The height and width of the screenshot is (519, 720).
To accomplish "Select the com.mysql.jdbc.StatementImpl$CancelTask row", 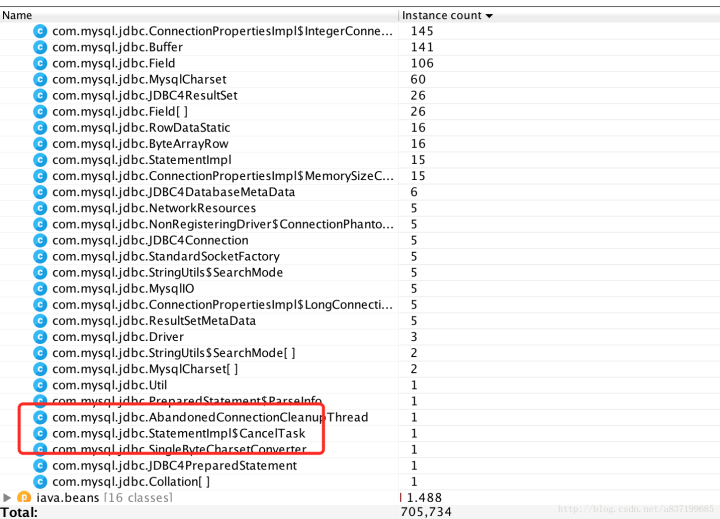I will click(x=360, y=433).
